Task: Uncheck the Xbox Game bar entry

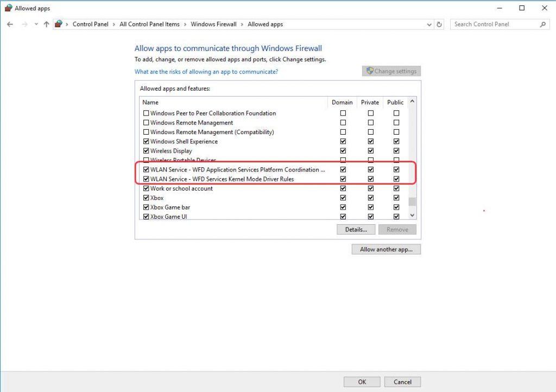Action: click(147, 207)
